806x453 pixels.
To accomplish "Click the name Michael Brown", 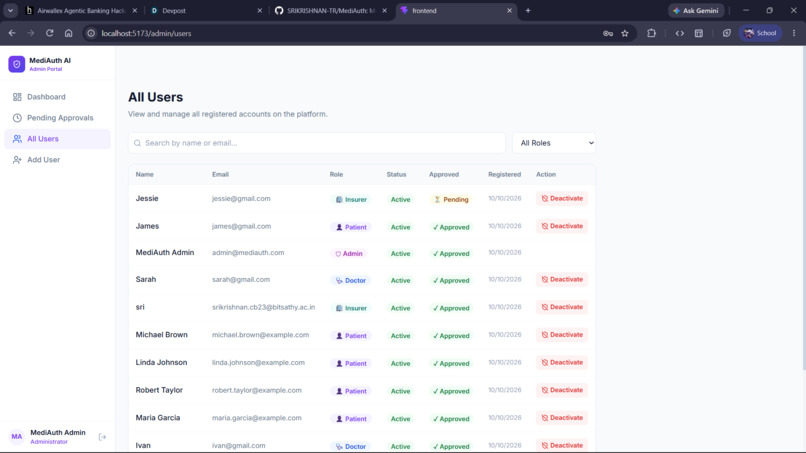I will click(161, 335).
